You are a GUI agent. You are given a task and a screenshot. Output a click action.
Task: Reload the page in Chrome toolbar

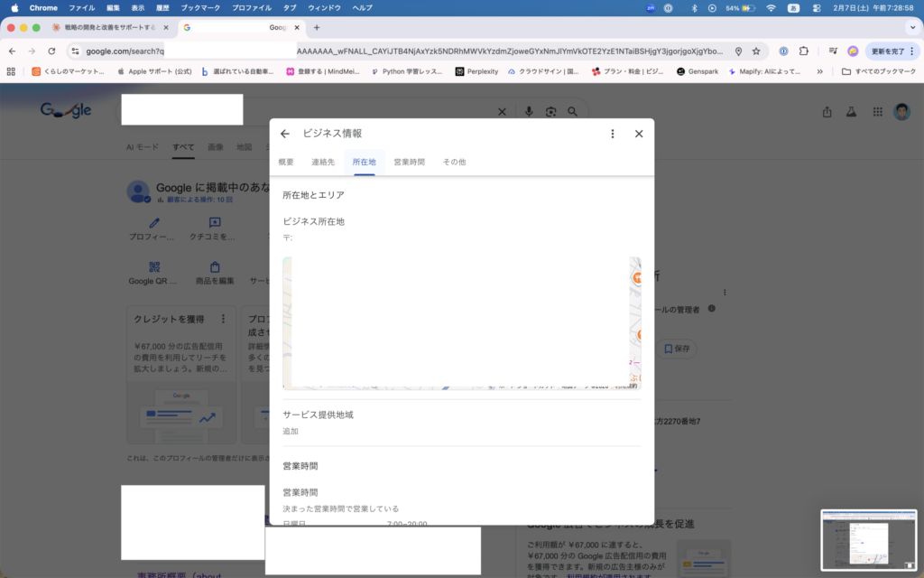tap(51, 51)
